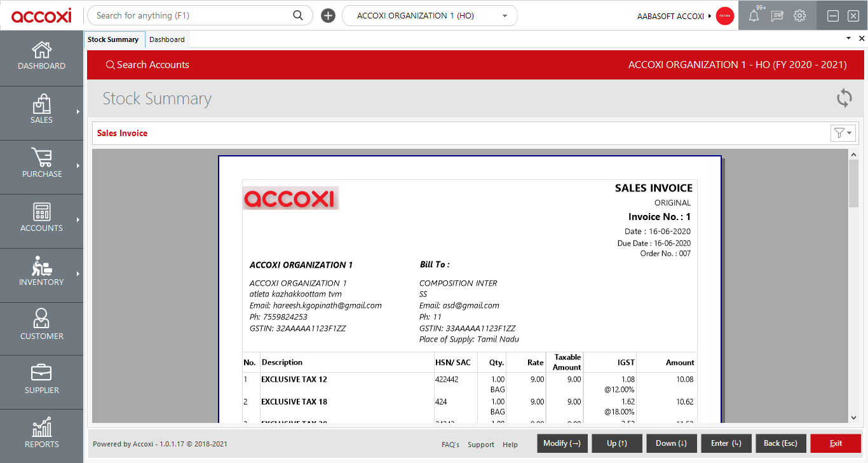Click the plus quick-create icon
The width and height of the screenshot is (868, 463).
[x=328, y=16]
